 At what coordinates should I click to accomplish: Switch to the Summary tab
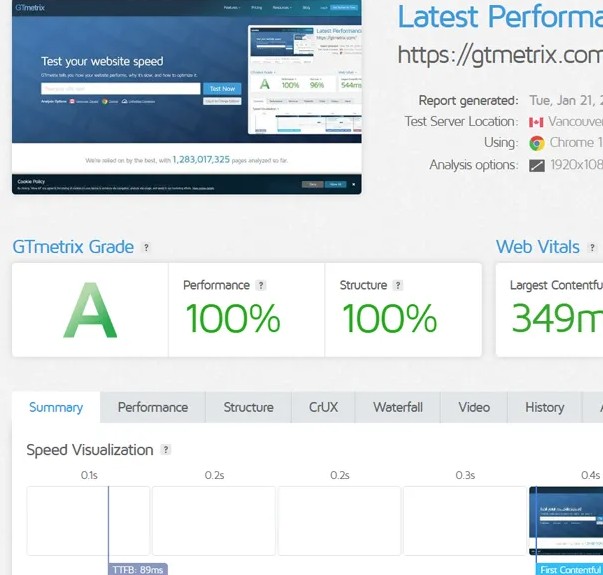[56, 407]
